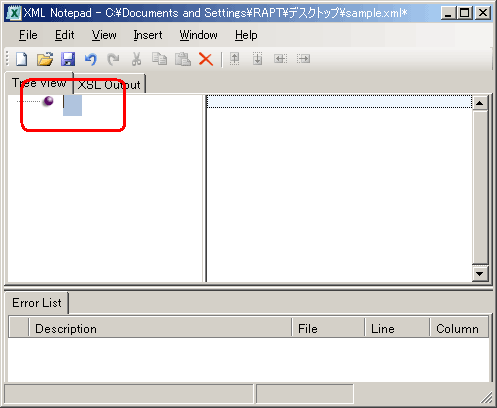The height and width of the screenshot is (408, 497).
Task: Click the nudge node down icon
Action: 257,59
